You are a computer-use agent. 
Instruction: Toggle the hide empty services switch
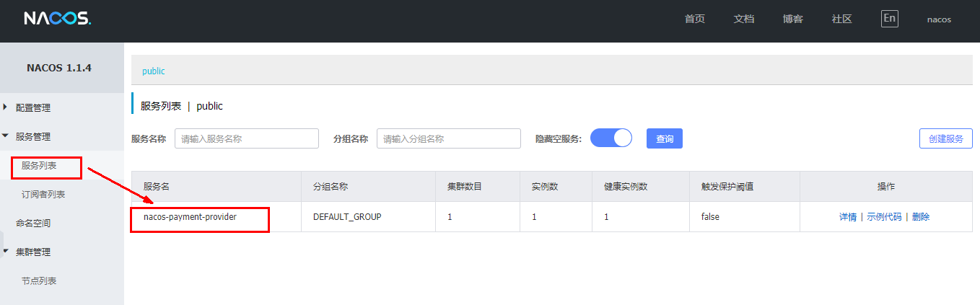pyautogui.click(x=611, y=138)
